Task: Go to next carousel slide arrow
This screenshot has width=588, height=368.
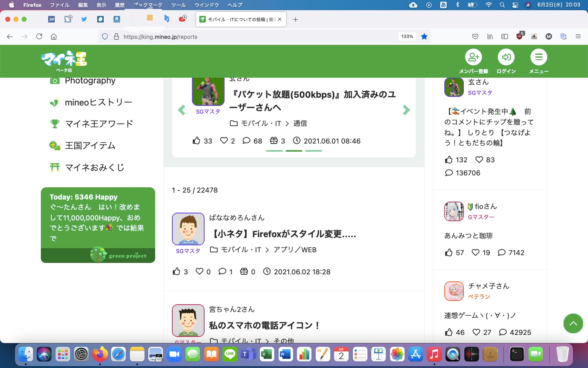Action: click(406, 110)
